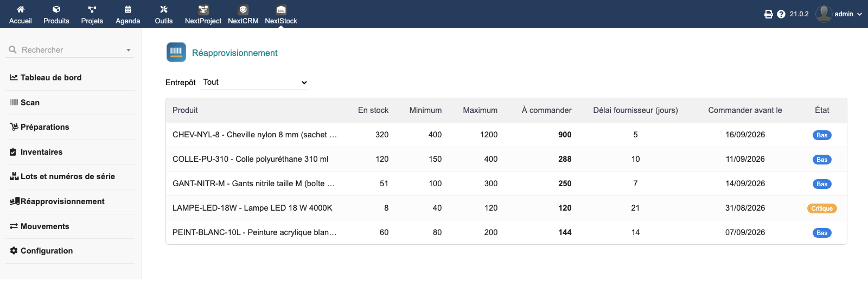Open the Agenda calendar icon
This screenshot has height=304, width=868.
click(x=127, y=9)
